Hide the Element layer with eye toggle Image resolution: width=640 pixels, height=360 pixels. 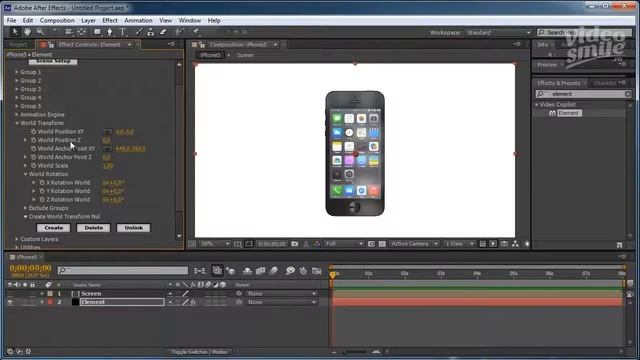(10, 302)
